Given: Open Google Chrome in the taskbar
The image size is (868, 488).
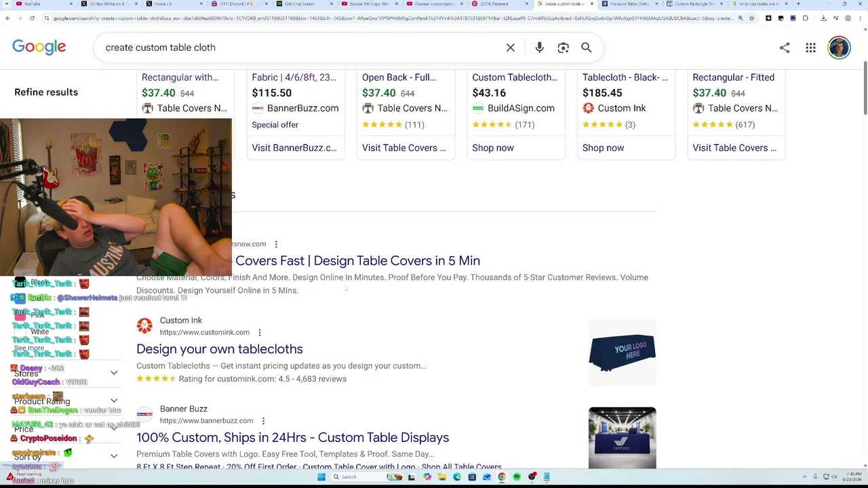Looking at the screenshot, I should pyautogui.click(x=502, y=477).
